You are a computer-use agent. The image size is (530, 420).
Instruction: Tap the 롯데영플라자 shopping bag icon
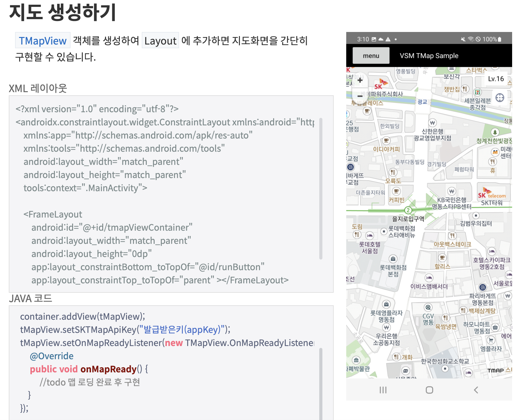click(386, 304)
